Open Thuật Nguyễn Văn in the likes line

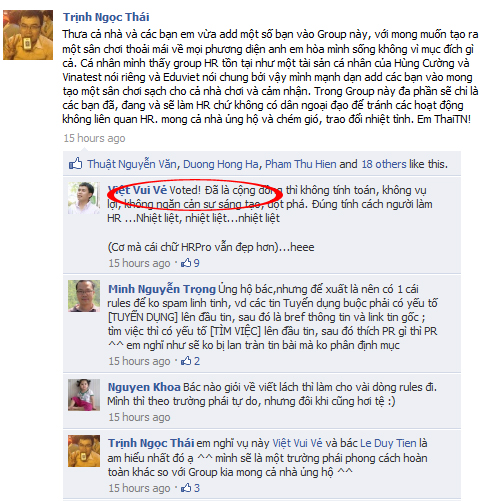coord(132,164)
